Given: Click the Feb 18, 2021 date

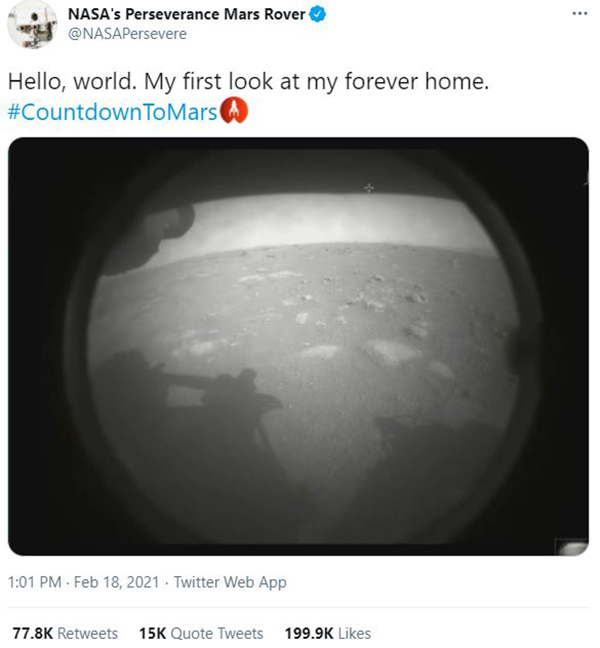Looking at the screenshot, I should click(x=117, y=582).
